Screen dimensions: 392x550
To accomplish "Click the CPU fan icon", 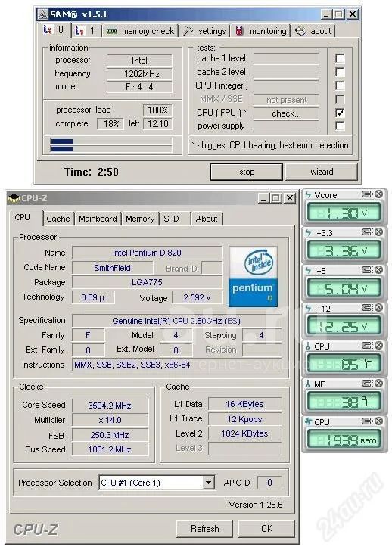I will pos(308,421).
